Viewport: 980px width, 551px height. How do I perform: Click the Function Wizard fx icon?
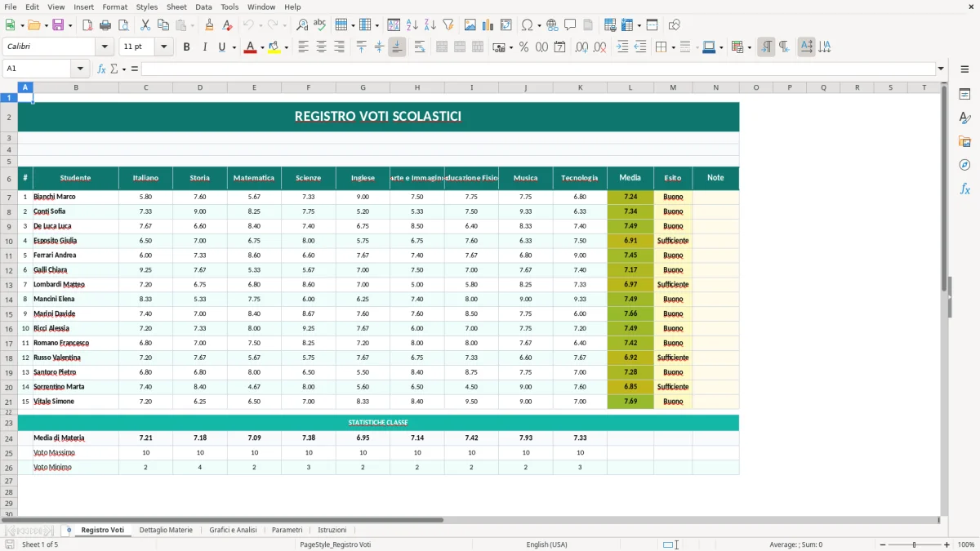click(x=101, y=69)
